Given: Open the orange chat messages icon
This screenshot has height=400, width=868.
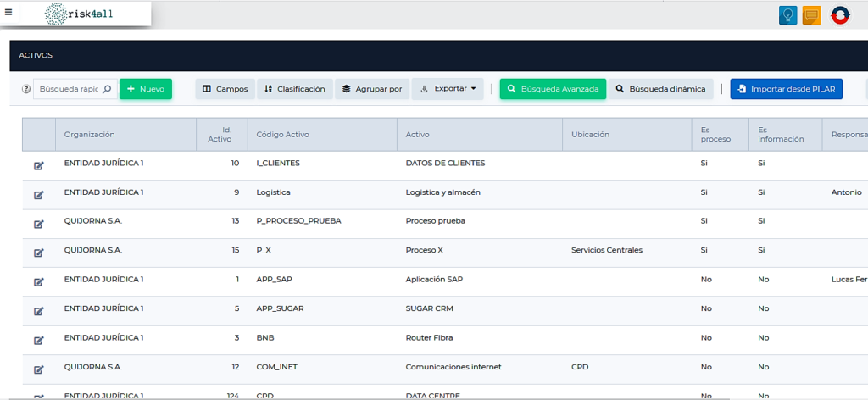Looking at the screenshot, I should click(x=811, y=15).
